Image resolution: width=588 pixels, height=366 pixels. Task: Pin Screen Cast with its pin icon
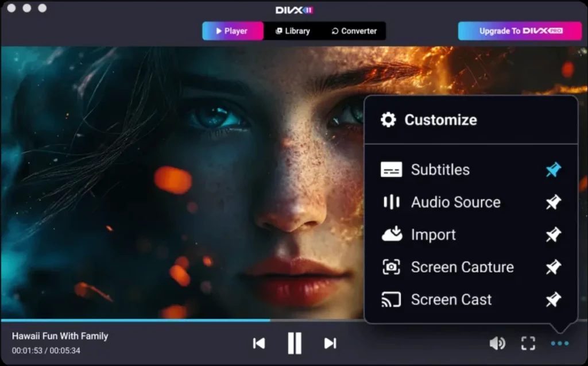point(553,299)
